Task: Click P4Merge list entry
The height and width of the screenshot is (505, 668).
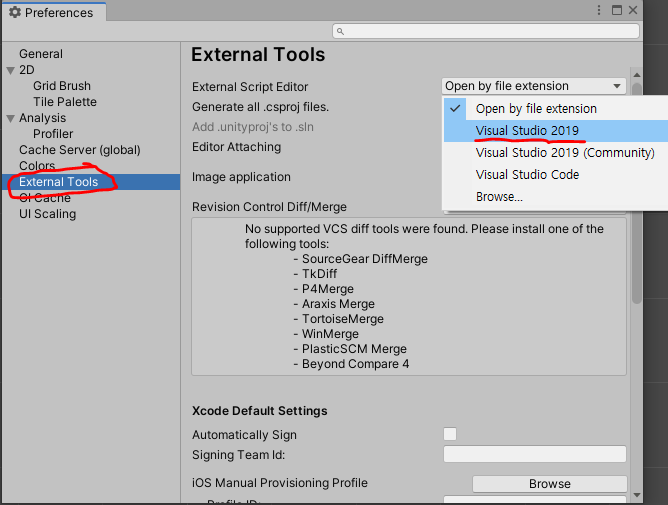Action: coord(328,289)
